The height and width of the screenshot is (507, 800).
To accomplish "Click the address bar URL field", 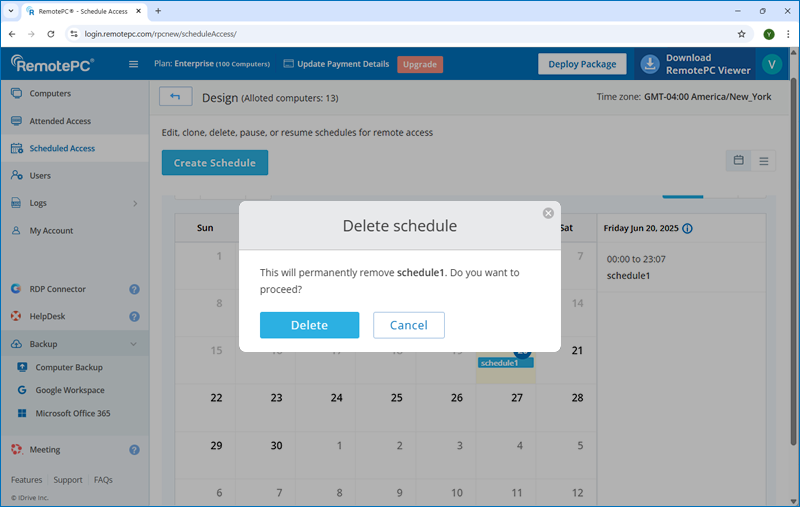I will click(400, 33).
